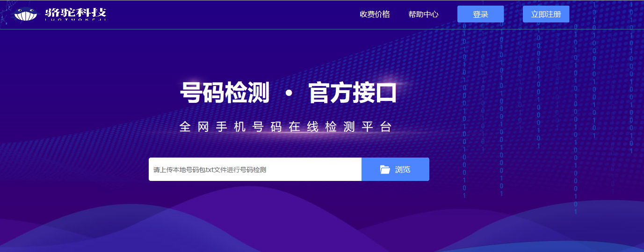This screenshot has height=252, width=644.
Task: Focus the txt number package upload field
Action: click(255, 169)
